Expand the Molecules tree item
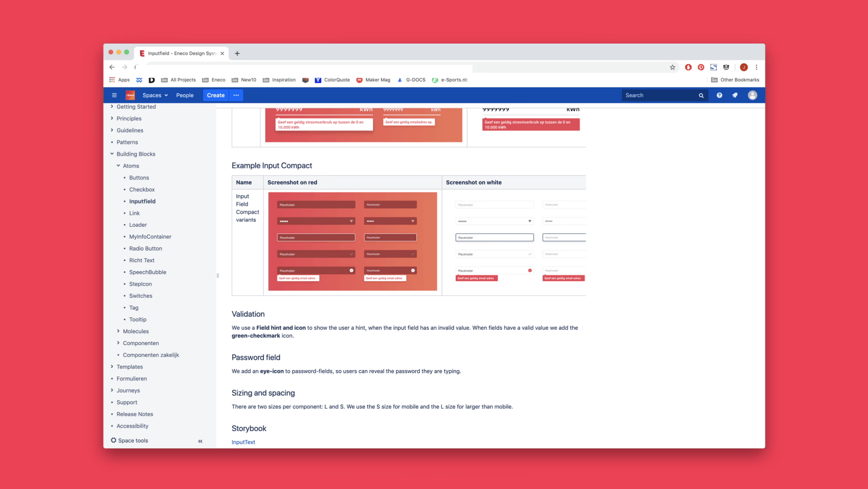 point(118,331)
